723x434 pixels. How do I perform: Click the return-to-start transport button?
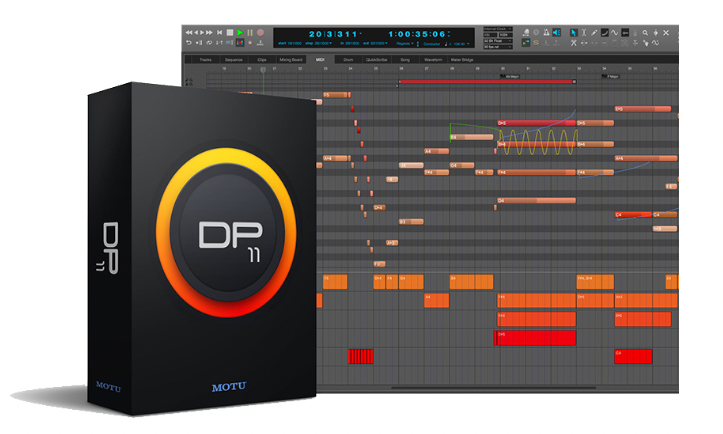[x=219, y=32]
